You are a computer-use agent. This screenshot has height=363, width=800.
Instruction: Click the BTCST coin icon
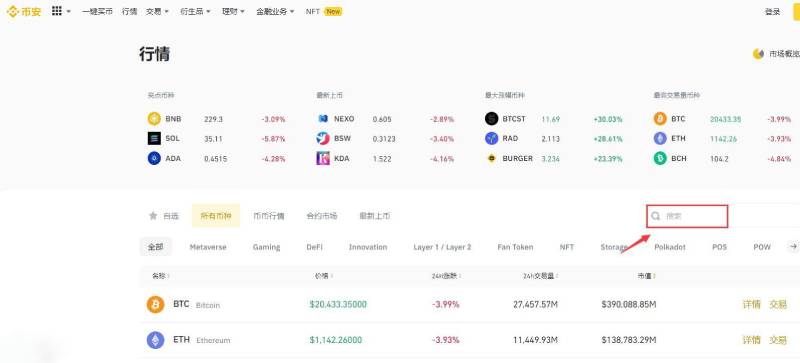tap(491, 119)
